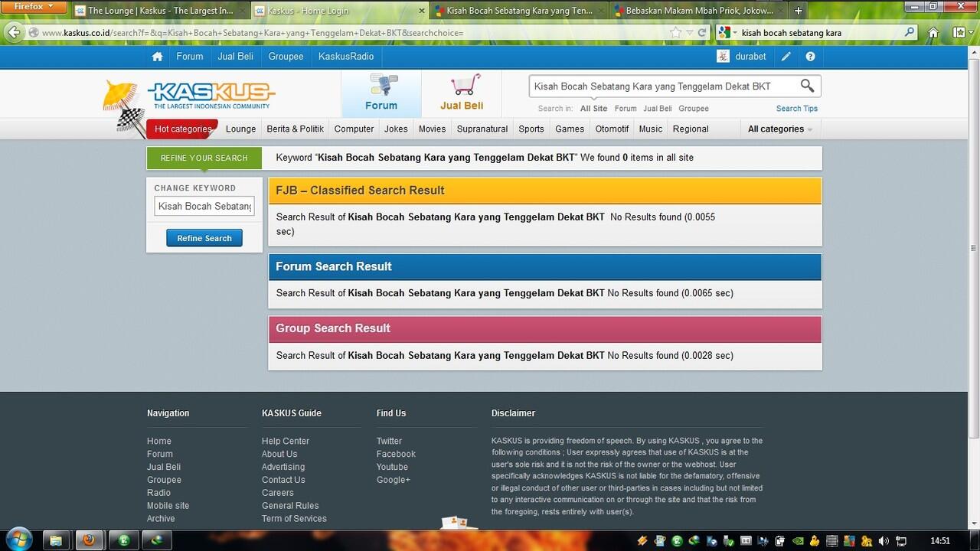Click the durabet username link
The image size is (980, 551).
point(750,57)
